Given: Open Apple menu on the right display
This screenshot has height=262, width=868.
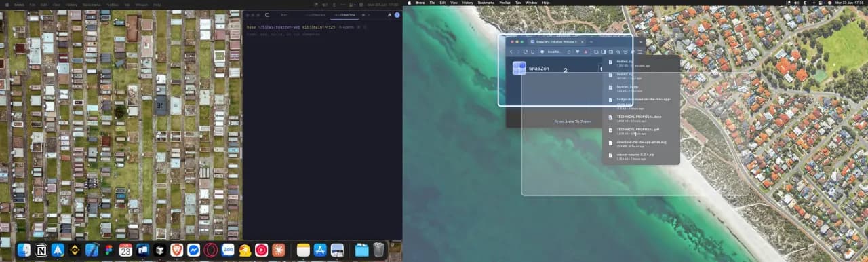Looking at the screenshot, I should pos(409,3).
